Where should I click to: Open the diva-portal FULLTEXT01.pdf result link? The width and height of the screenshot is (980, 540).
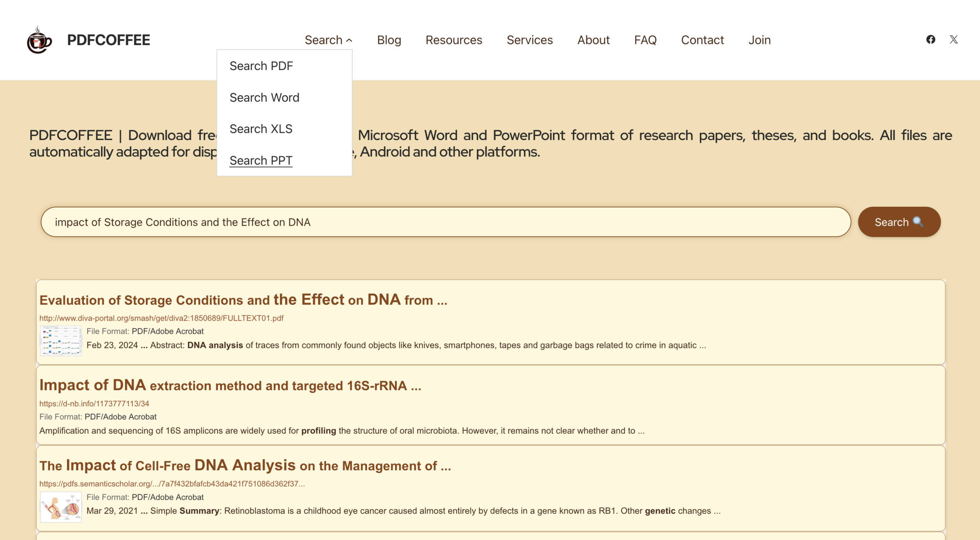pos(161,318)
